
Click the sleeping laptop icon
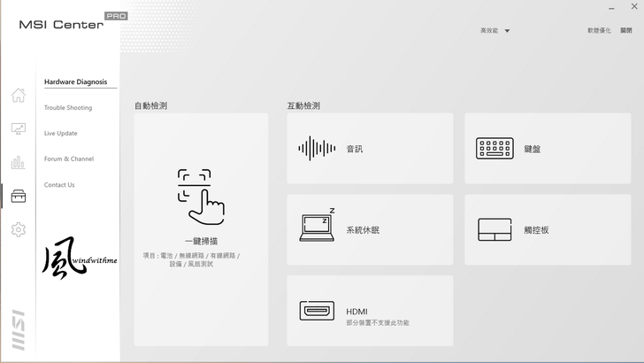pyautogui.click(x=317, y=225)
